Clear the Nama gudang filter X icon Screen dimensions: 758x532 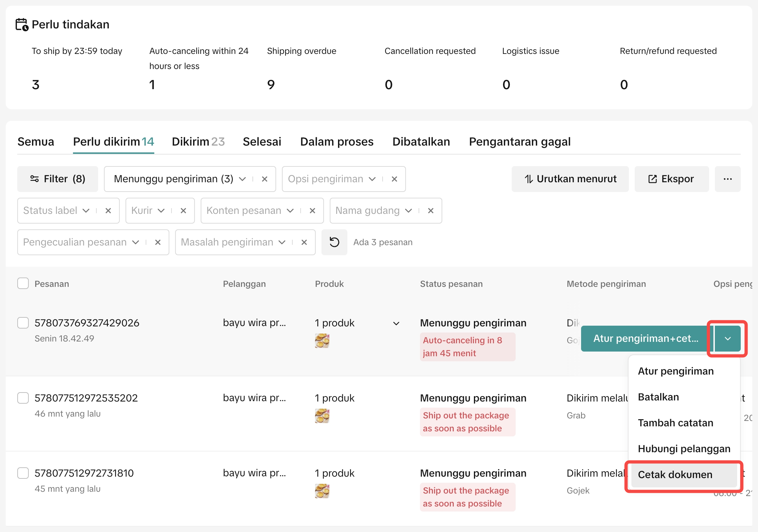(431, 211)
